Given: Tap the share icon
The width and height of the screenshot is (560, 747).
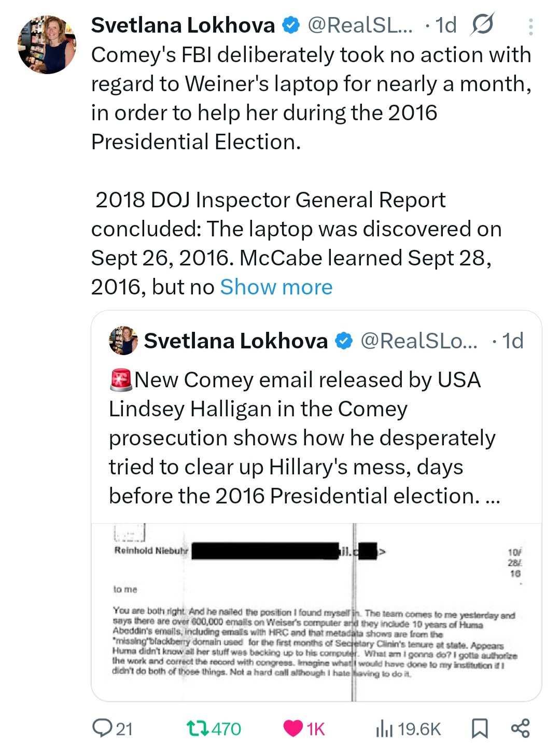Looking at the screenshot, I should click(x=520, y=728).
